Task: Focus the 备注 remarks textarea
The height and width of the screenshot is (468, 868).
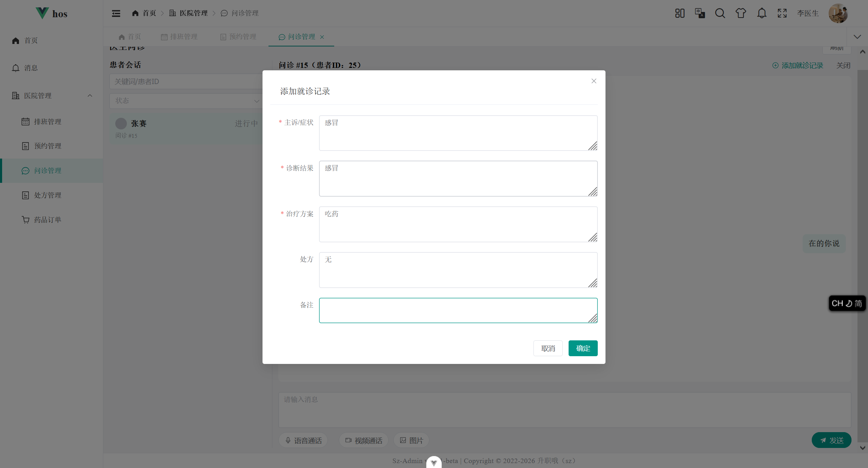Action: 453,310
